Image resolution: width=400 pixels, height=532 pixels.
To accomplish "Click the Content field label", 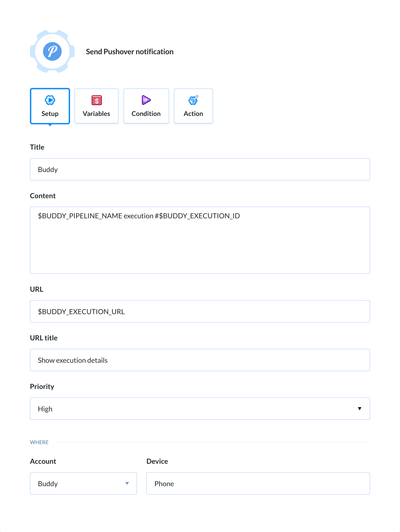I will (x=43, y=196).
